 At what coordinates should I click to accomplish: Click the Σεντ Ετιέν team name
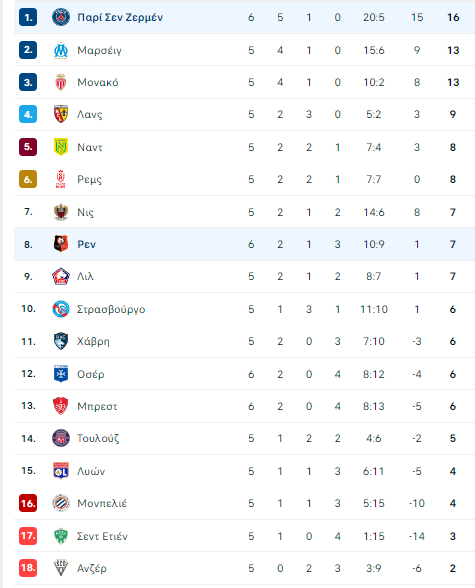coord(102,536)
